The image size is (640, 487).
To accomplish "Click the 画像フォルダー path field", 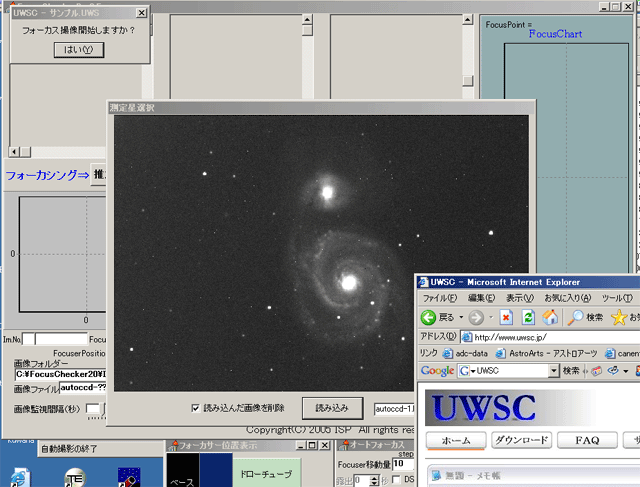I will (60, 374).
